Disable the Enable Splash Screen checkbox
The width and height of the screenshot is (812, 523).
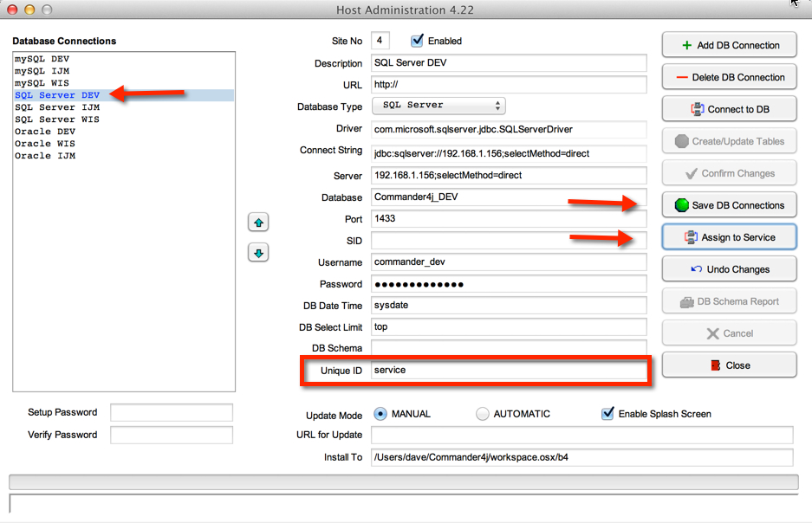(607, 414)
